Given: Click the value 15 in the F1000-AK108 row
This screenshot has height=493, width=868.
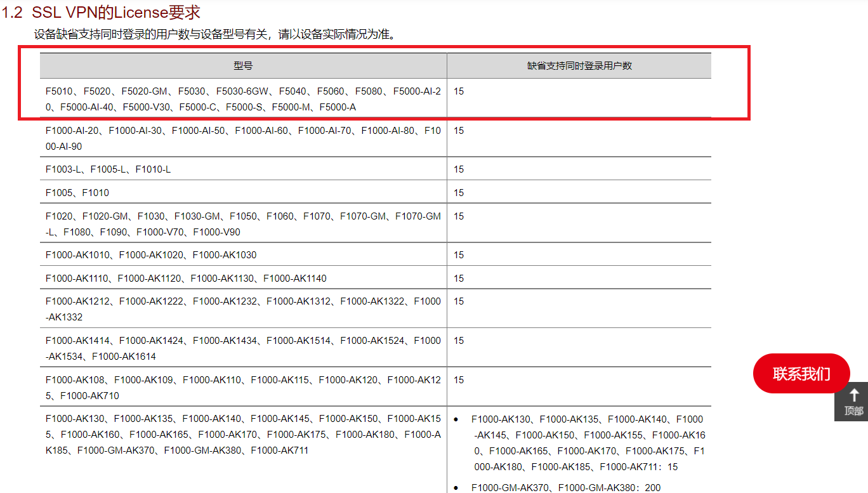Looking at the screenshot, I should 459,380.
